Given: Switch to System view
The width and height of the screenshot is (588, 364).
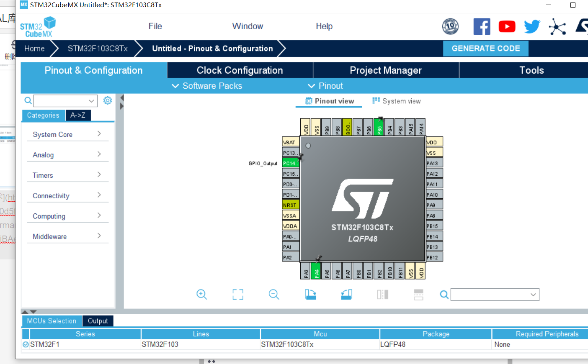Looking at the screenshot, I should point(396,101).
